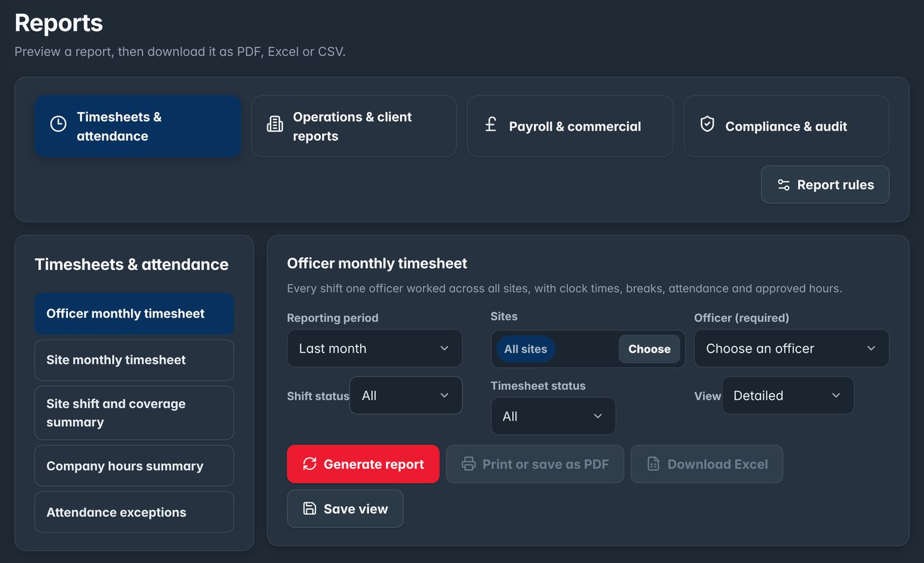Open the Compliance & audit tab

tap(786, 126)
